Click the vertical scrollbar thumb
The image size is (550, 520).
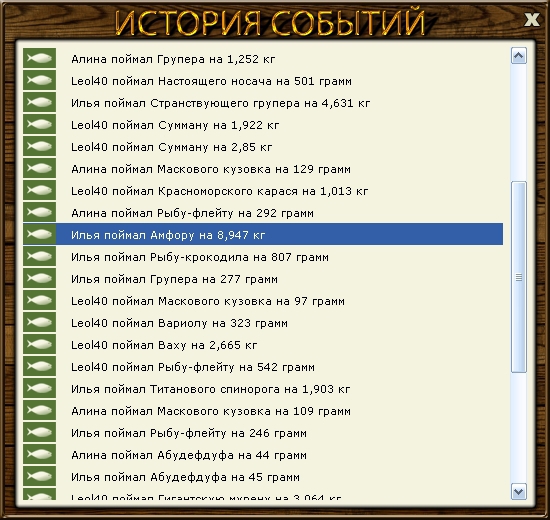click(519, 277)
